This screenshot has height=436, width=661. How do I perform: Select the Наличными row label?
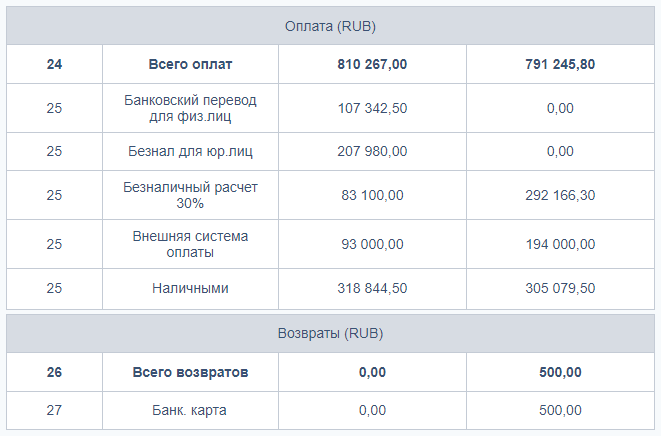pos(190,288)
